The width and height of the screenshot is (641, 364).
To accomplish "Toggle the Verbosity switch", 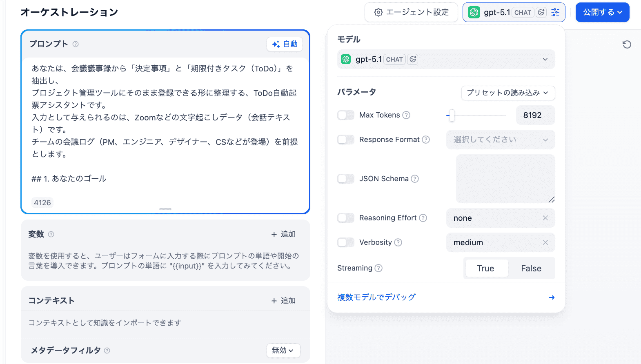I will pos(346,242).
